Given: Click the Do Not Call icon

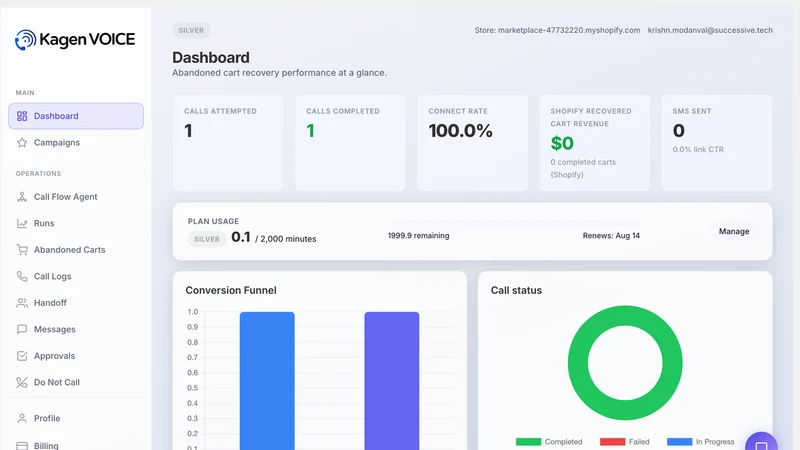Looking at the screenshot, I should click(22, 383).
